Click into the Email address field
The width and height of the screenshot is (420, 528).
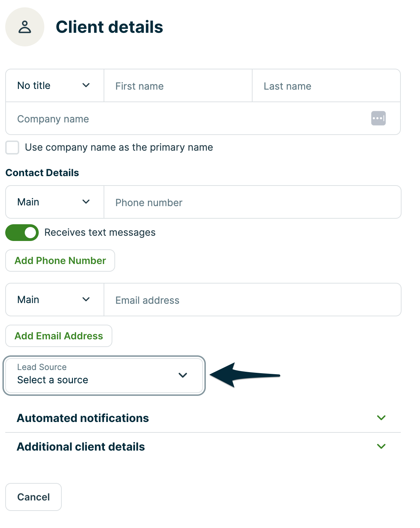point(252,300)
